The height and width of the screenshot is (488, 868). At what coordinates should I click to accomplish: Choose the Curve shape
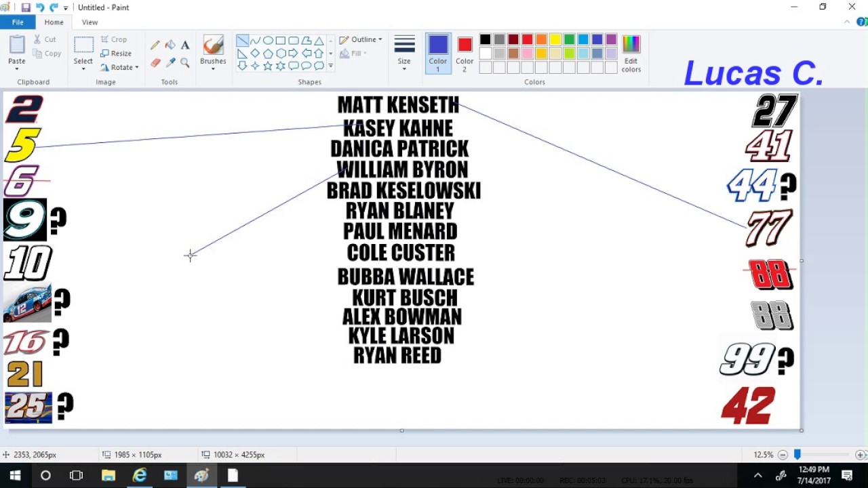(255, 41)
